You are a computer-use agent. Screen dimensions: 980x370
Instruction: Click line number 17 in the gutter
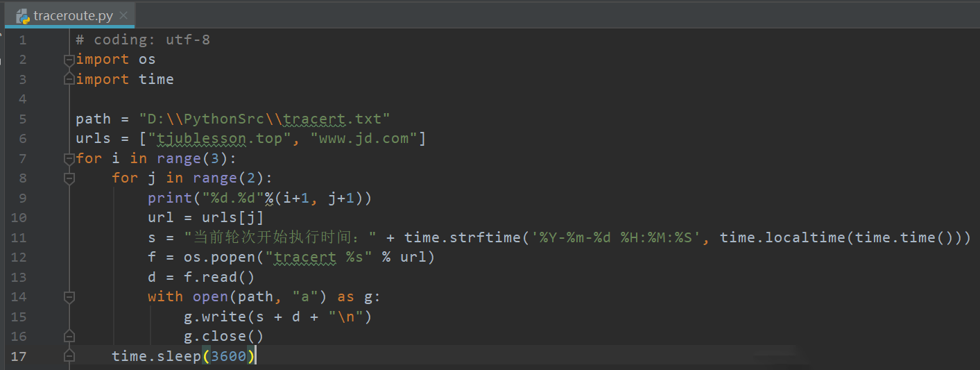(19, 356)
